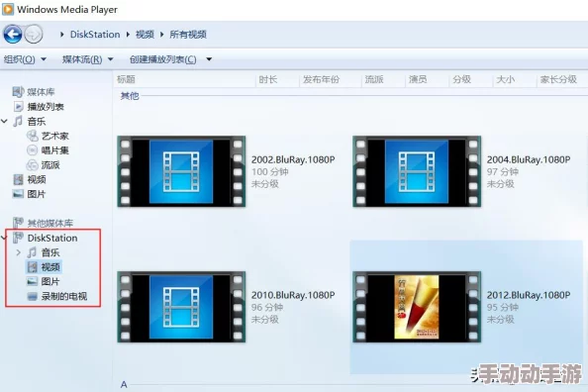
Task: Click the A group header
Action: pos(124,384)
